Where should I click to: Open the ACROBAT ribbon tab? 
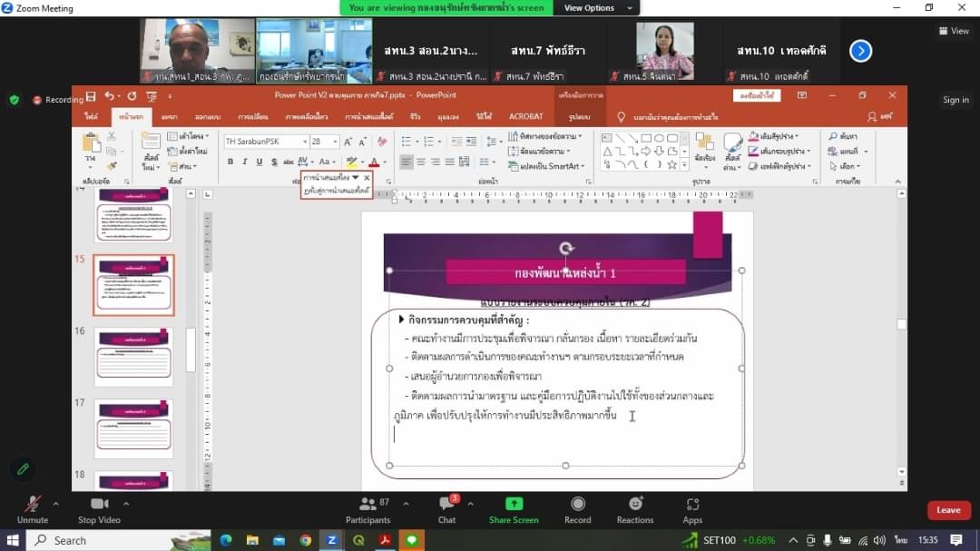[x=525, y=117]
